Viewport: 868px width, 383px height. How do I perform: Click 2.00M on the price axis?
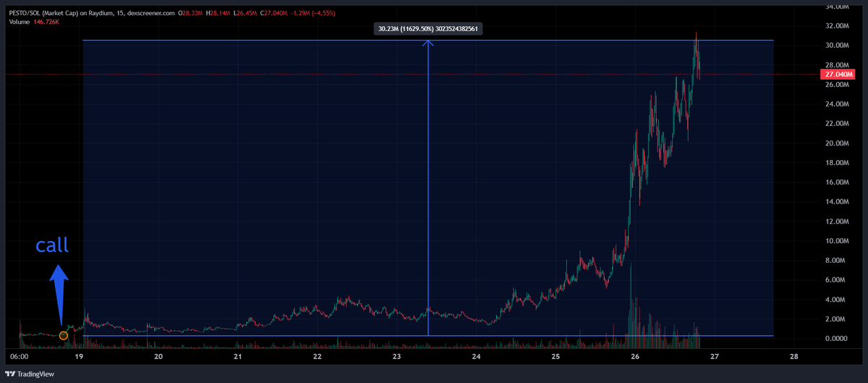(836, 319)
